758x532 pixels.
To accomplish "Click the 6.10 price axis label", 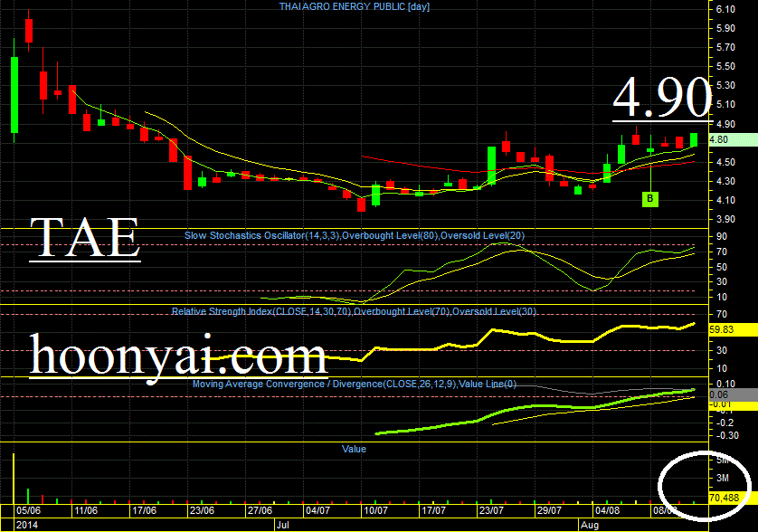I will click(725, 9).
